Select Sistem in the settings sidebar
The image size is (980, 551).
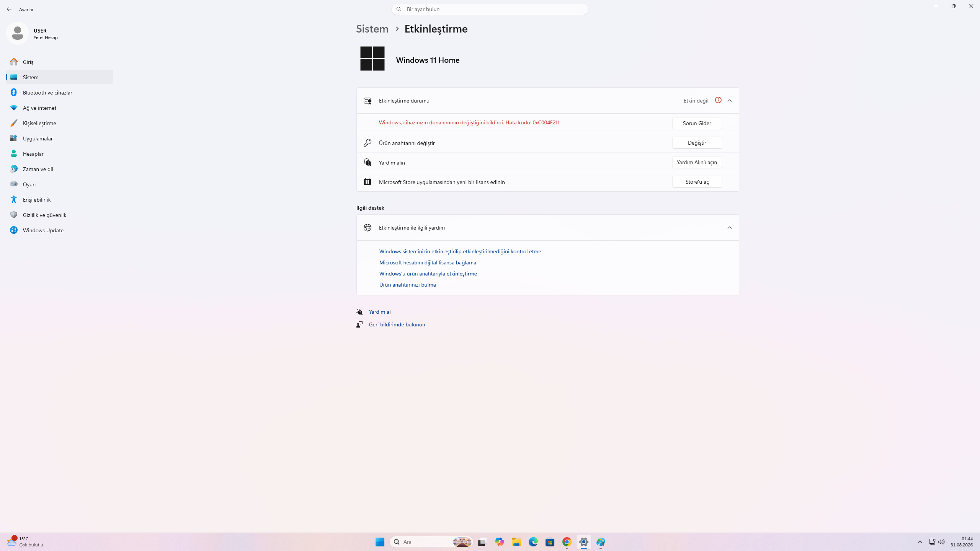click(60, 77)
